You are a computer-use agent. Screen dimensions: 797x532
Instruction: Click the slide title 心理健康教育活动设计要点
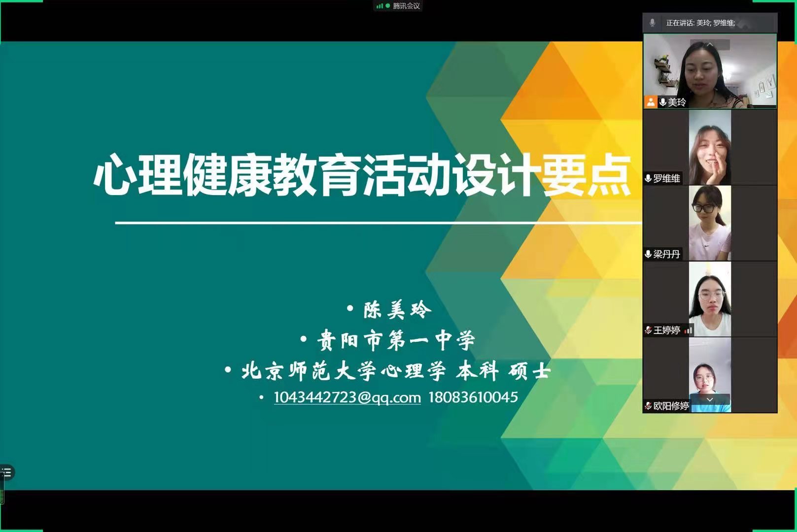(362, 176)
